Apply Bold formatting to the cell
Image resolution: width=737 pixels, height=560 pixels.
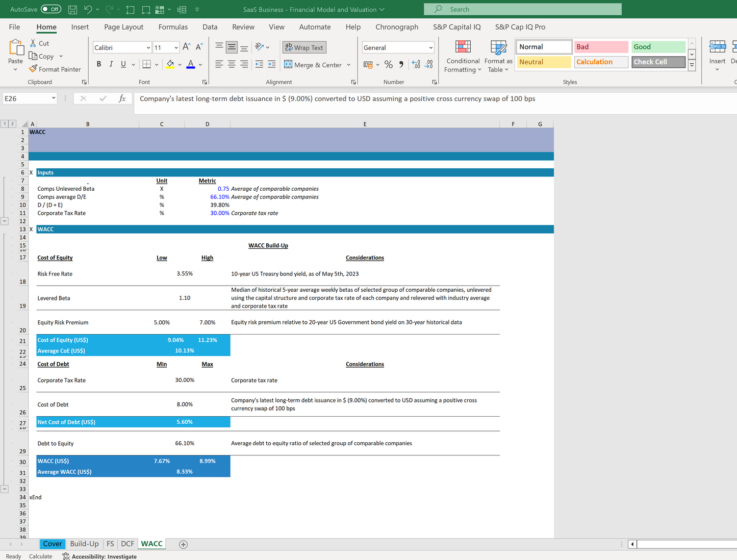(x=98, y=64)
